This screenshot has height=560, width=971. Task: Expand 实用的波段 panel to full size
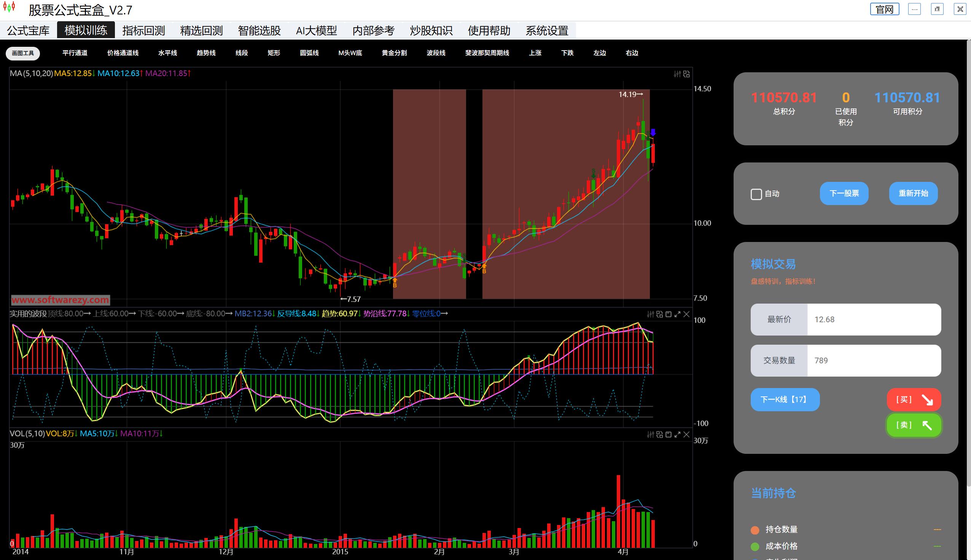pos(677,314)
